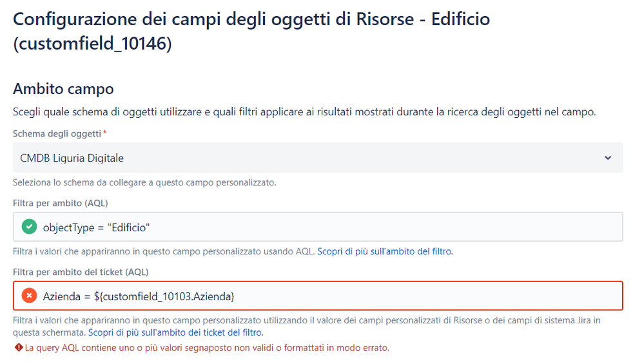This screenshot has height=362, width=644.
Task: Click the Schema degli oggetti label
Action: click(57, 133)
